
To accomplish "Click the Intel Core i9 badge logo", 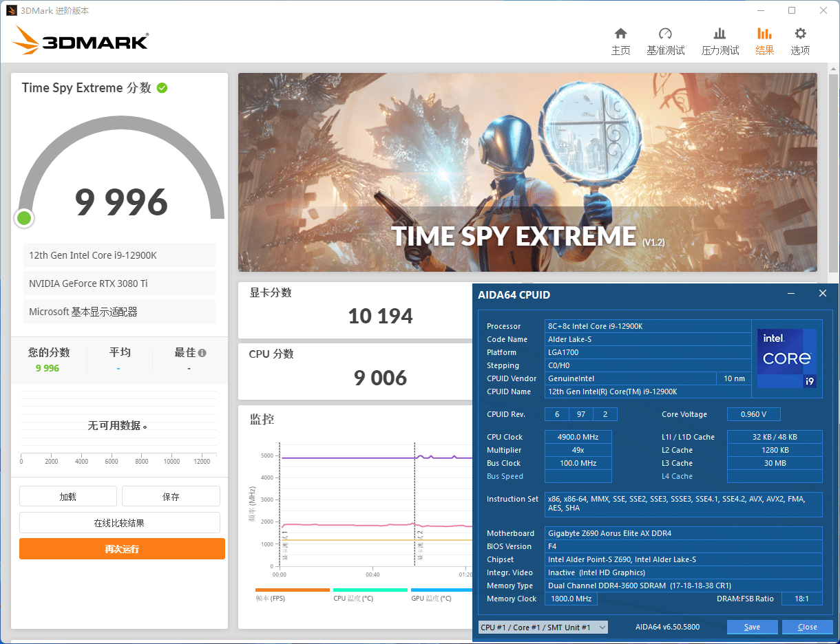I will tap(787, 358).
